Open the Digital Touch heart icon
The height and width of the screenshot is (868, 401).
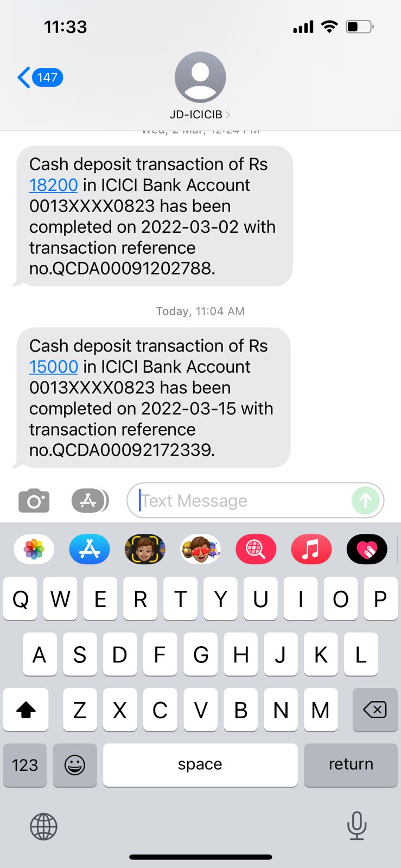(367, 549)
